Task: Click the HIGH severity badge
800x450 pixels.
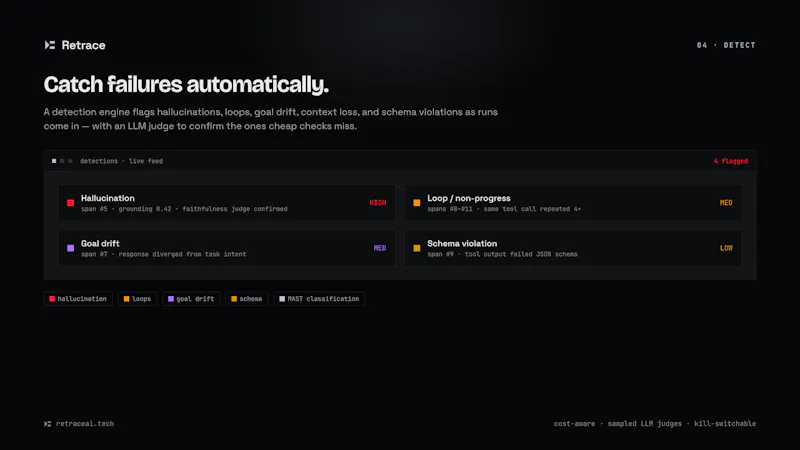Action: 378,203
